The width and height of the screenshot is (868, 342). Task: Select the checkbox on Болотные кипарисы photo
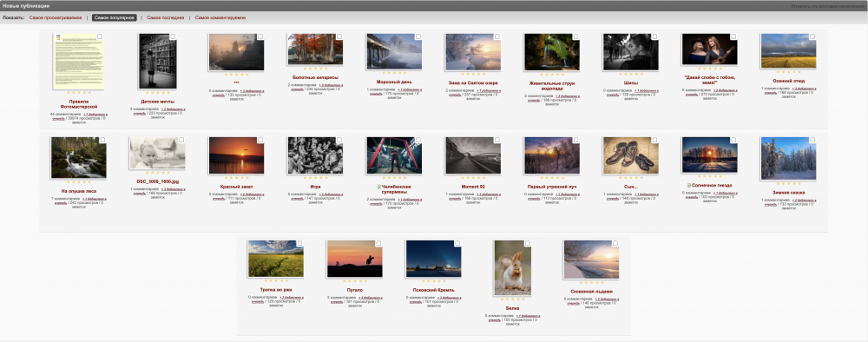[x=339, y=36]
